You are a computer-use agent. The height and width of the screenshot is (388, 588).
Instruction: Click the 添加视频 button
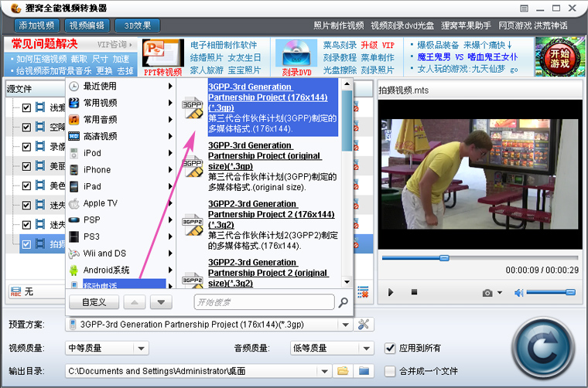coord(37,26)
